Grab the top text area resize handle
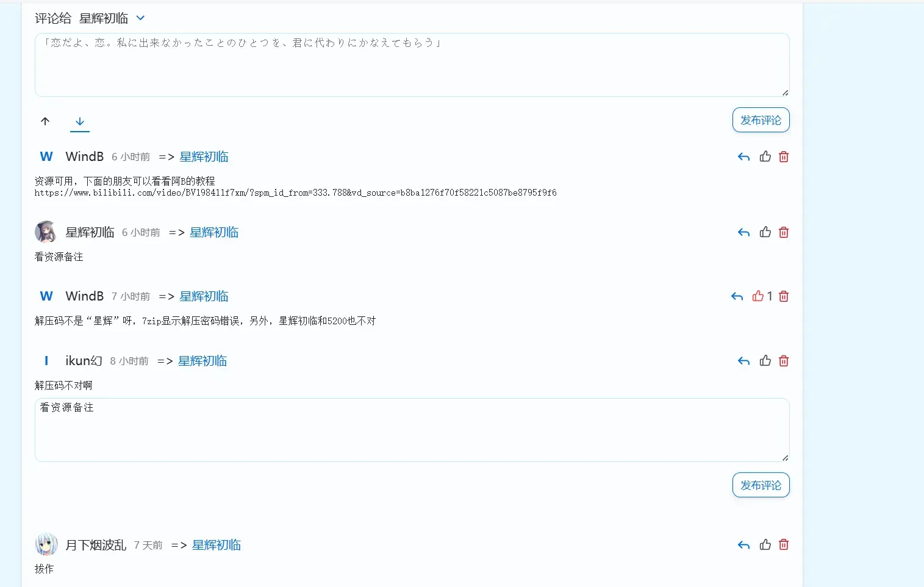The image size is (924, 587). point(785,93)
